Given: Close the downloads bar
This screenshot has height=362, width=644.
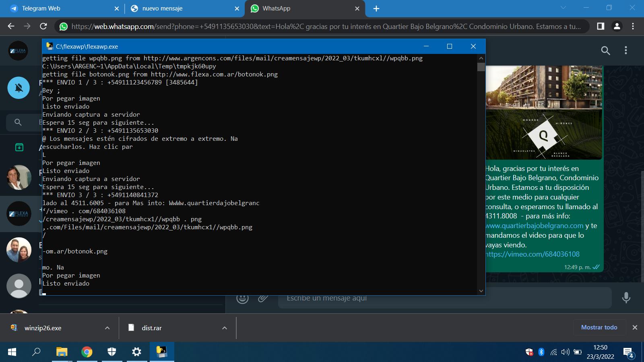Looking at the screenshot, I should (x=635, y=327).
